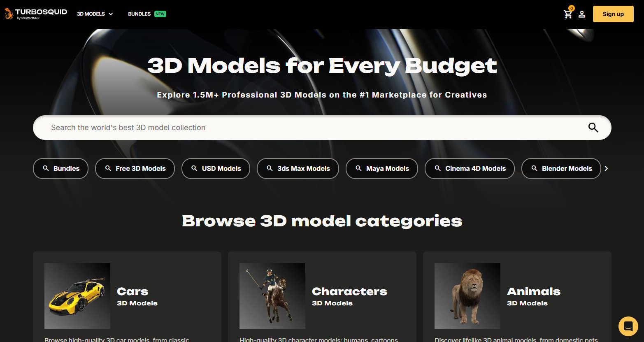Screen dimensions: 644x342
Task: Click the magnifier icon in search bar
Action: [x=593, y=128]
